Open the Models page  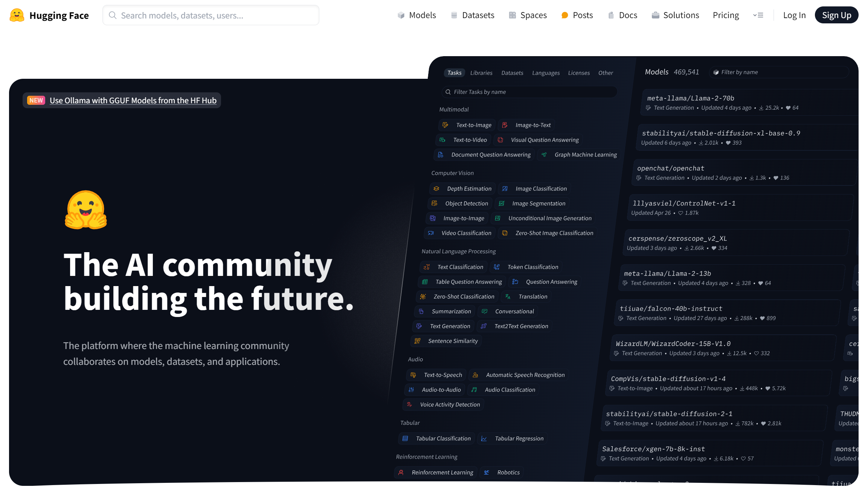pyautogui.click(x=416, y=15)
